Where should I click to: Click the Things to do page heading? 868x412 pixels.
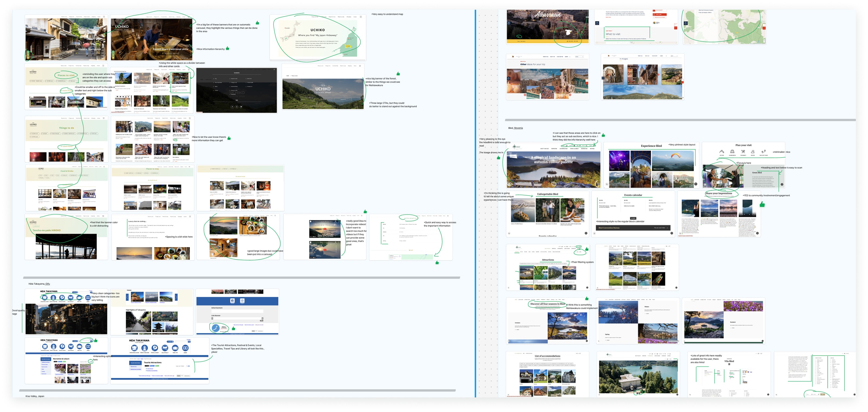pos(66,128)
